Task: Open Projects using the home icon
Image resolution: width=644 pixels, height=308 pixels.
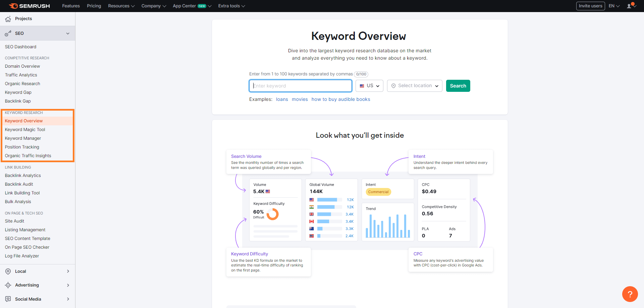Action: 8,19
